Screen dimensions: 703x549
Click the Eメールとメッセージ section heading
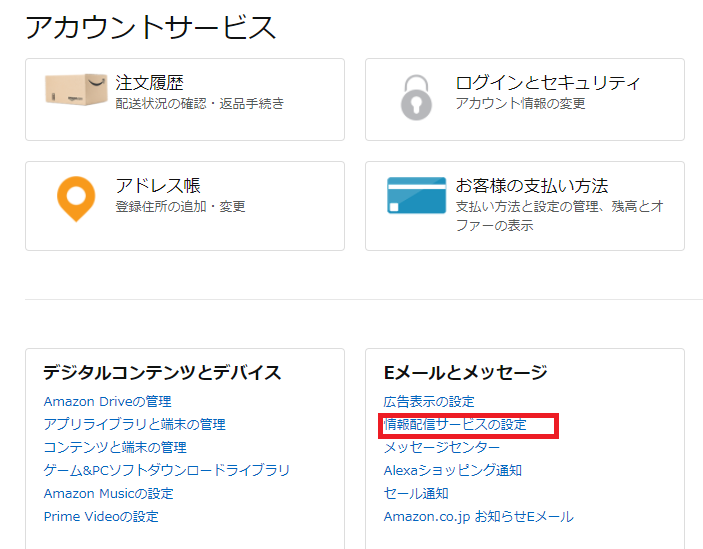click(x=466, y=373)
